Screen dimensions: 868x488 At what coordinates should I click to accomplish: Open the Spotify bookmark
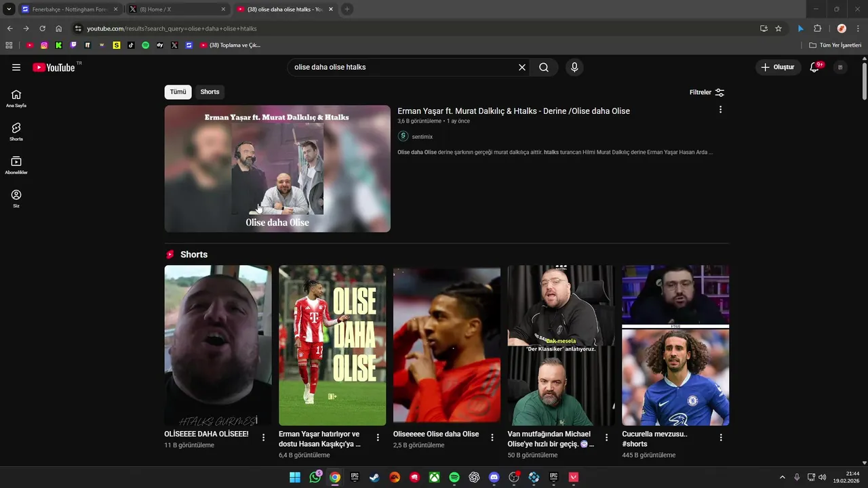click(x=145, y=45)
